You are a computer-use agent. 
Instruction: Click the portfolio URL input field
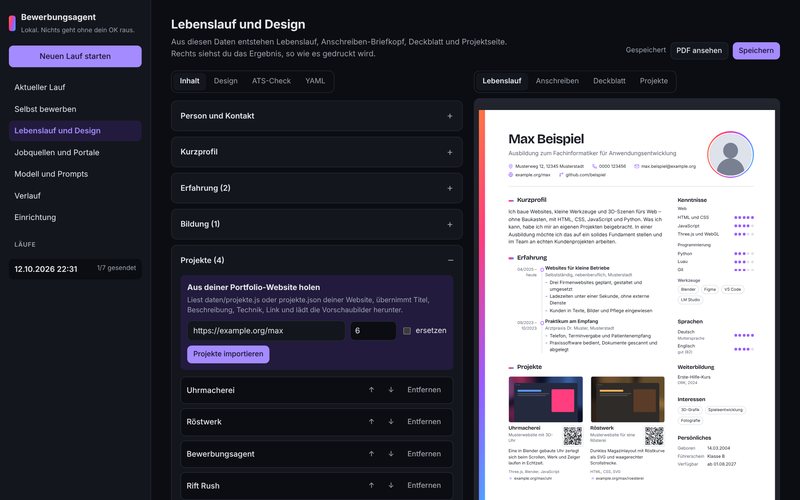(x=266, y=331)
